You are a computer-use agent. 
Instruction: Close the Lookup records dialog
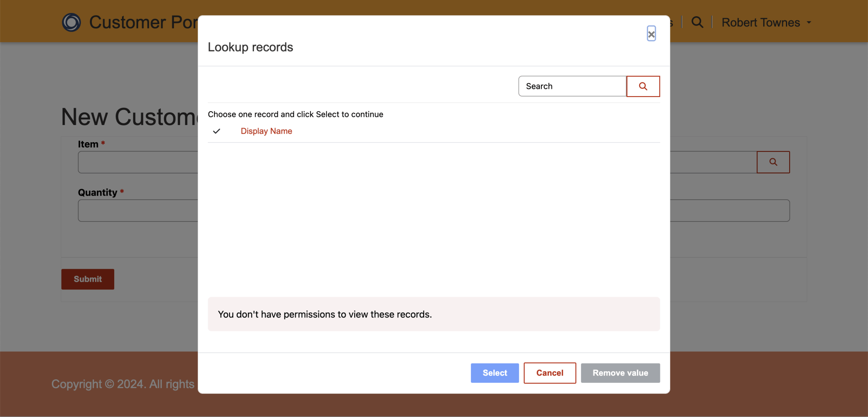pos(651,34)
